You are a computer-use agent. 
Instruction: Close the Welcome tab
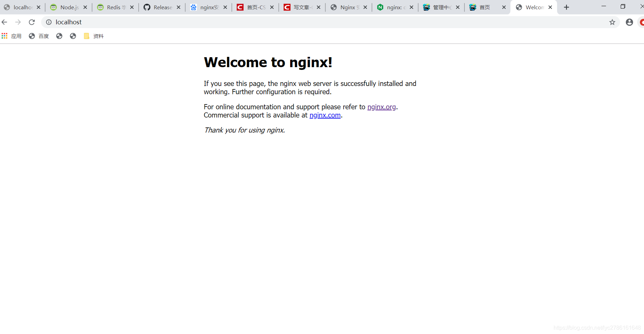(550, 7)
